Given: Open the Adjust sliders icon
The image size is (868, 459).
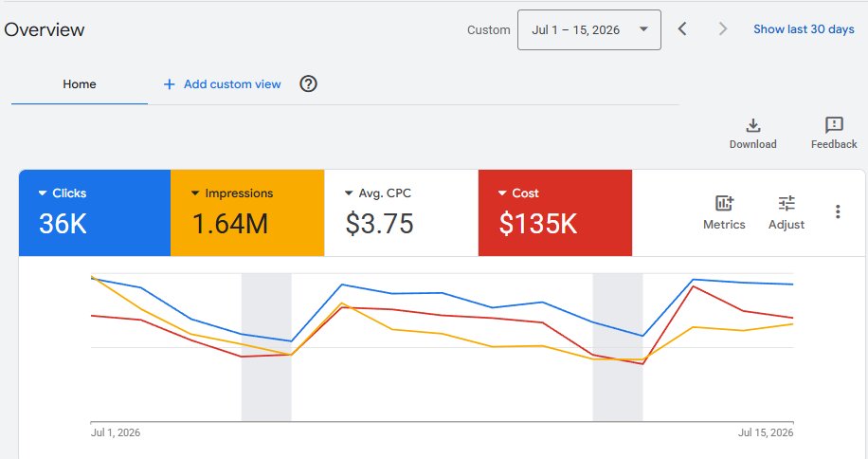Looking at the screenshot, I should coord(787,203).
